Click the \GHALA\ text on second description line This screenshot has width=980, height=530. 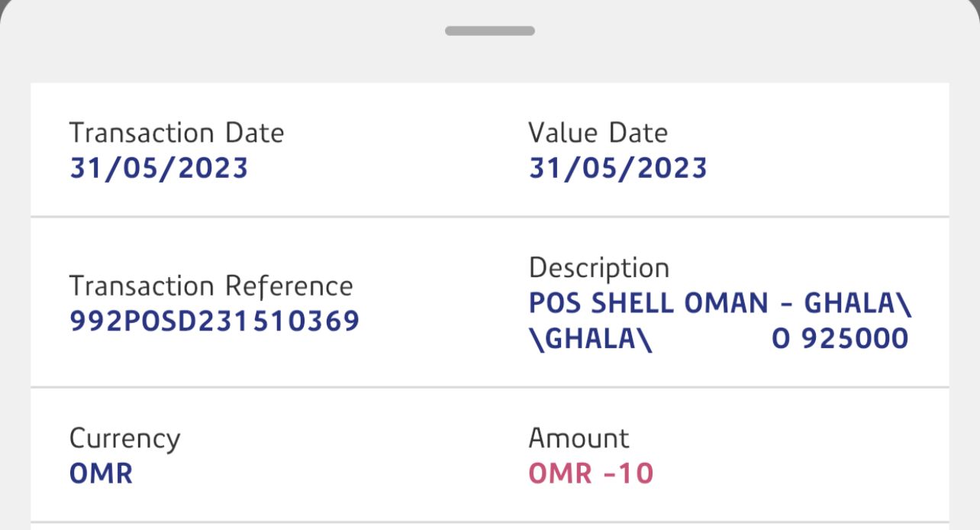(591, 339)
